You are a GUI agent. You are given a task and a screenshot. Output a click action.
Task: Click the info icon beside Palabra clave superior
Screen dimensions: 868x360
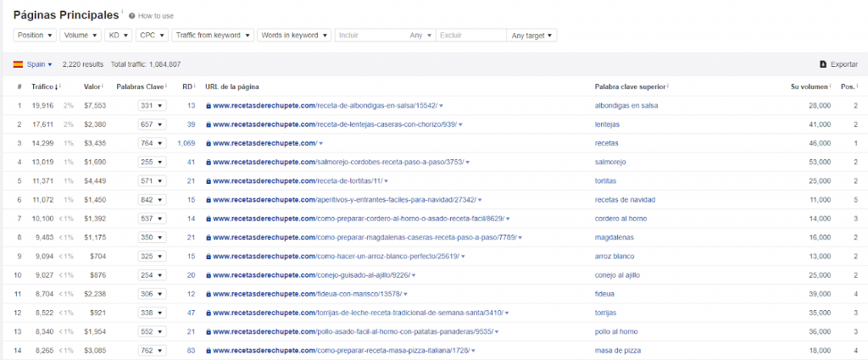[x=670, y=86]
